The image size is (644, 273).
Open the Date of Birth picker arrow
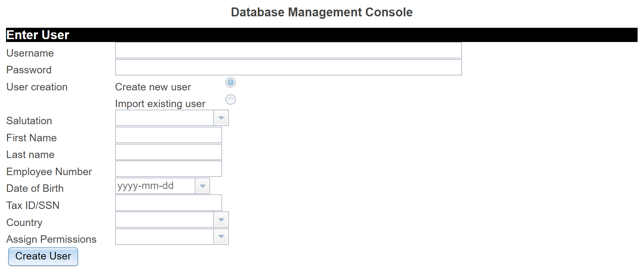coord(203,186)
